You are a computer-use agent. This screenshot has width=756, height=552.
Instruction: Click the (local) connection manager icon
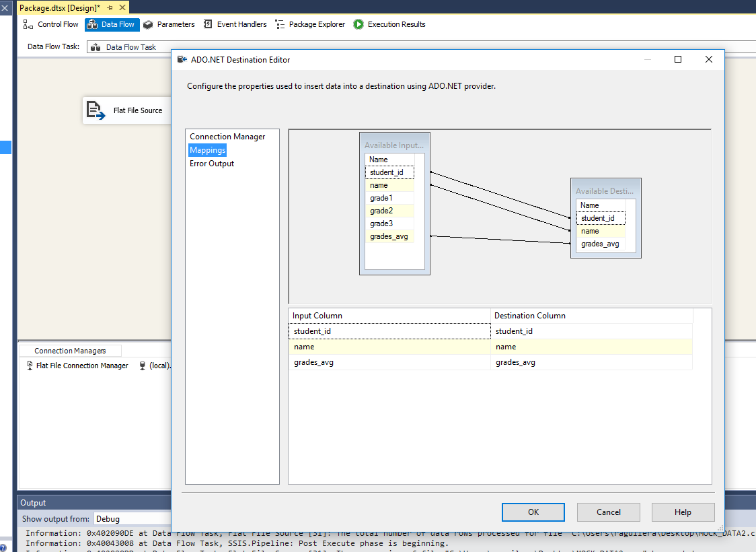(142, 366)
